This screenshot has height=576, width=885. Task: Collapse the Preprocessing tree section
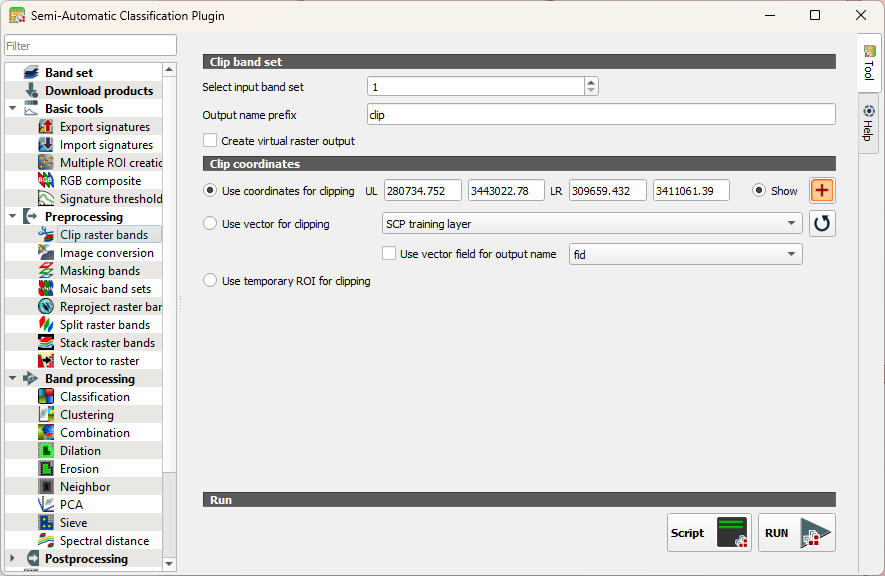[12, 217]
